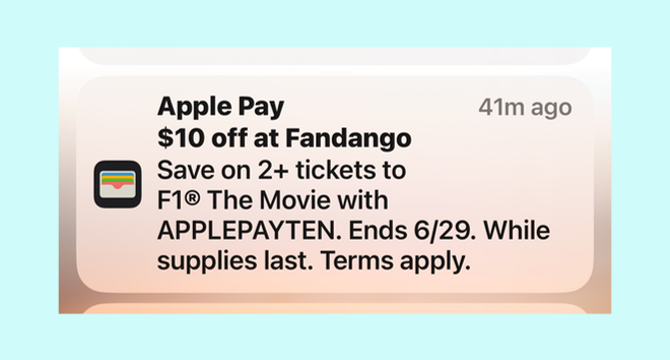Open the Apple Pay notification title

tap(220, 107)
